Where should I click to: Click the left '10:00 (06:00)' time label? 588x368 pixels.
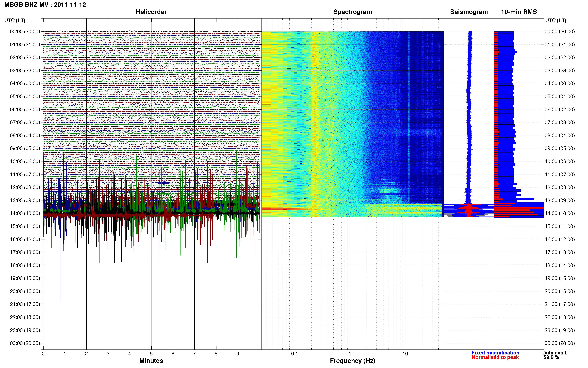pyautogui.click(x=25, y=161)
